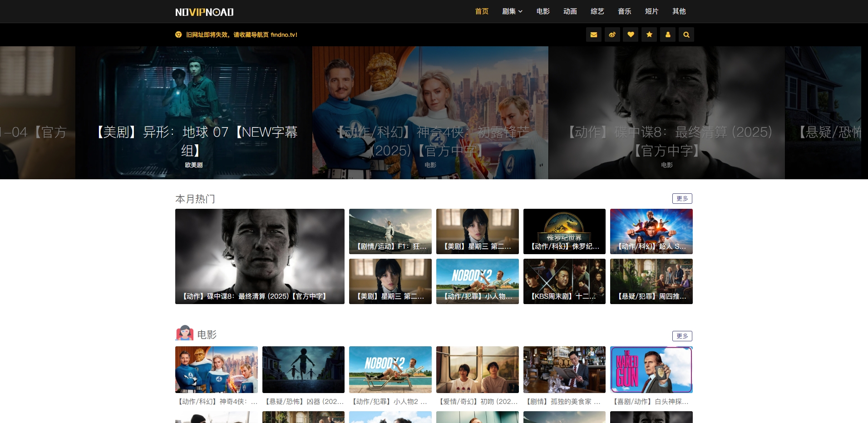Screen dimensions: 868x423
Task: Open the 动画 menu item
Action: [x=570, y=11]
